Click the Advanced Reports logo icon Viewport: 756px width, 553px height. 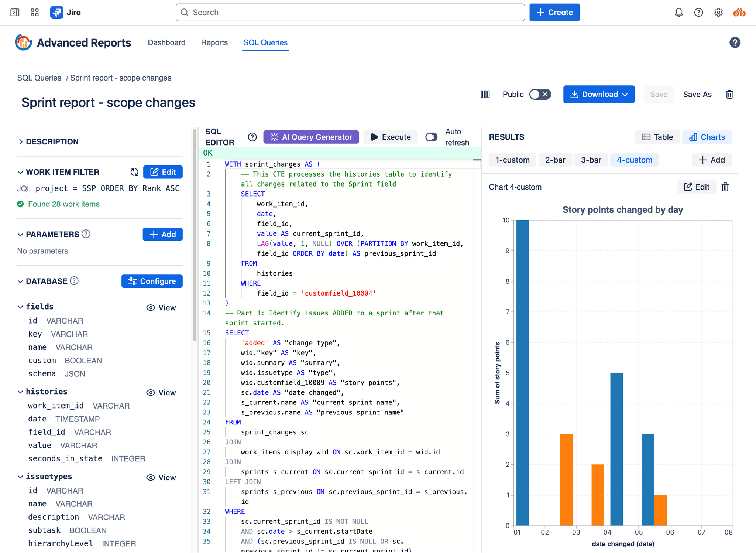(x=23, y=42)
